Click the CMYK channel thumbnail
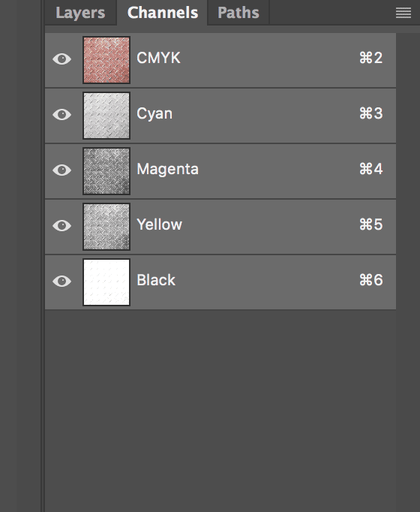 click(x=106, y=60)
